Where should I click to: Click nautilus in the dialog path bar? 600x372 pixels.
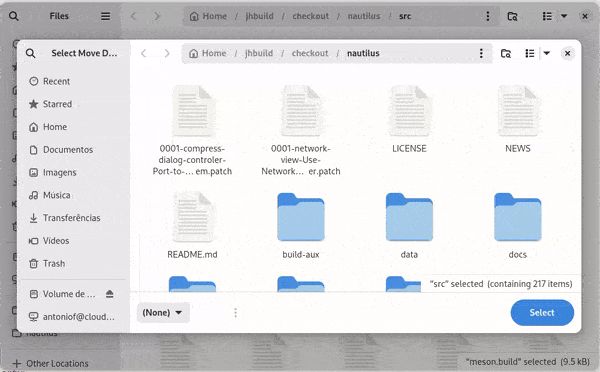(x=363, y=53)
